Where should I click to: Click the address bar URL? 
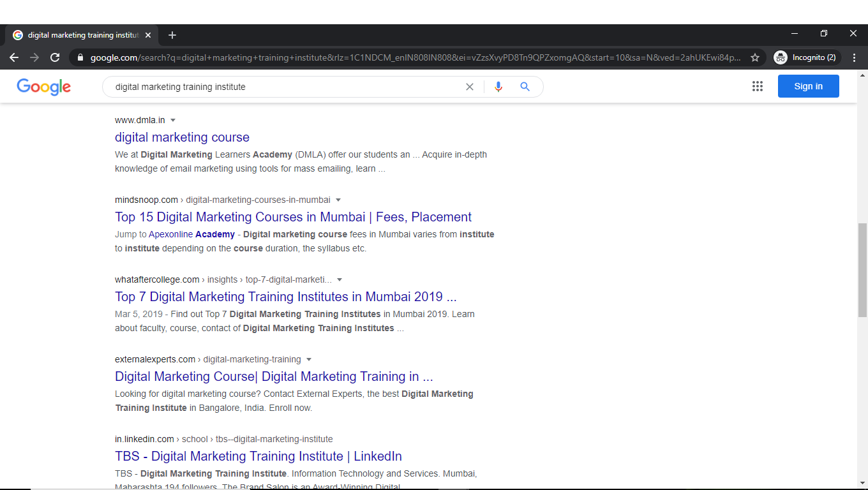tap(415, 57)
